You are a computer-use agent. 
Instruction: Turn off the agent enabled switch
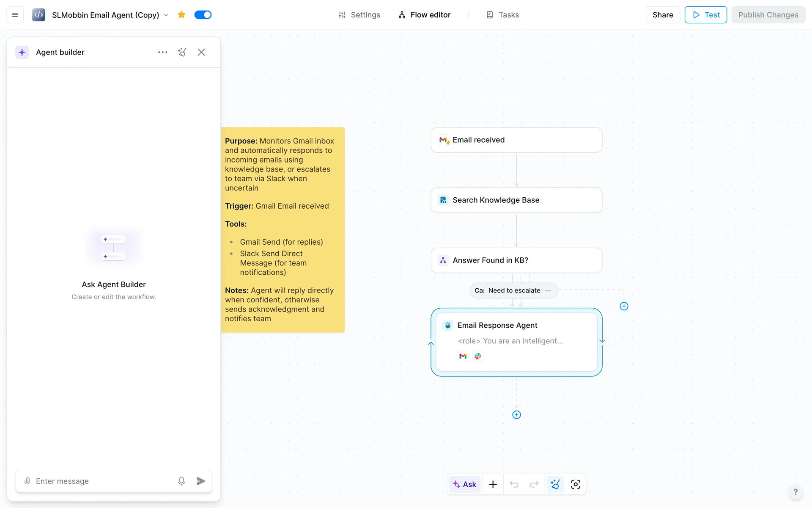click(x=203, y=15)
